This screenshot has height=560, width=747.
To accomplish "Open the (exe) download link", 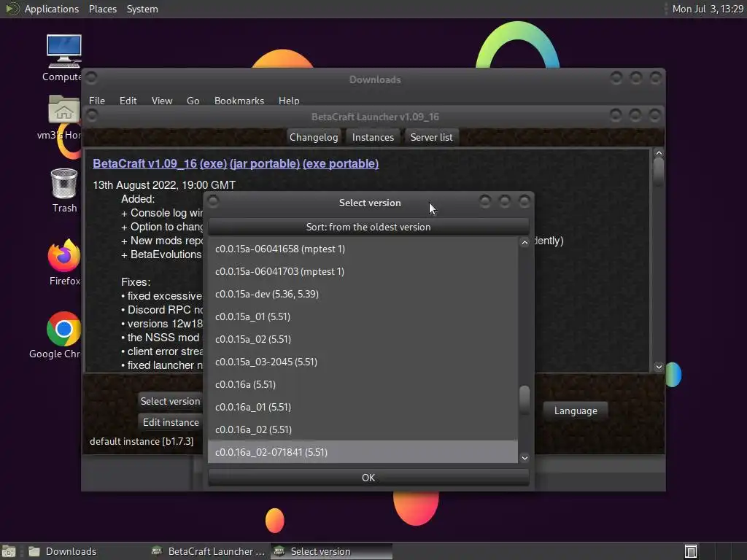I will tap(213, 163).
